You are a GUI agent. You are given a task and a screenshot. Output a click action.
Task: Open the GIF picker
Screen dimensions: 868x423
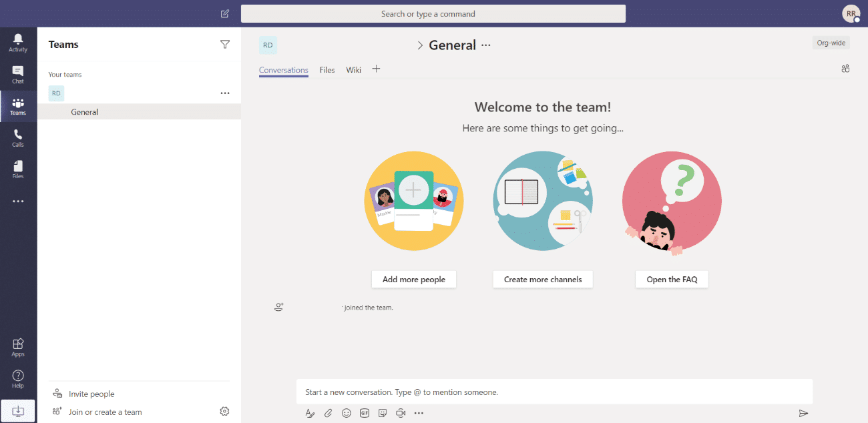(364, 413)
